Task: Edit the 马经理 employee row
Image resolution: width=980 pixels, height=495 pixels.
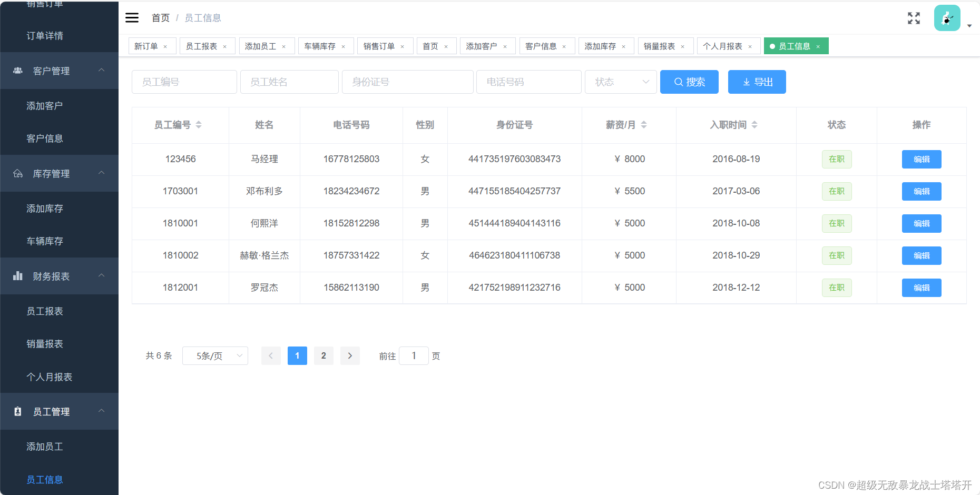Action: tap(922, 160)
